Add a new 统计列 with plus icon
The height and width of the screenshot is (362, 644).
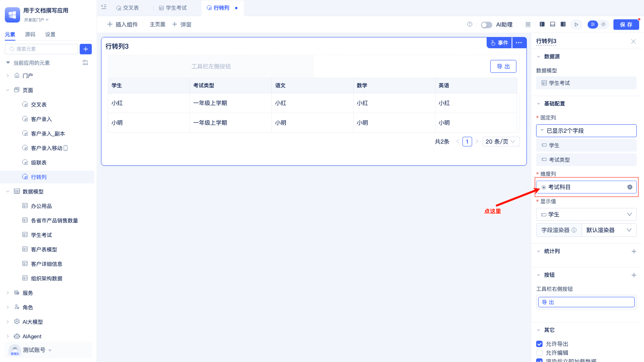tap(634, 251)
